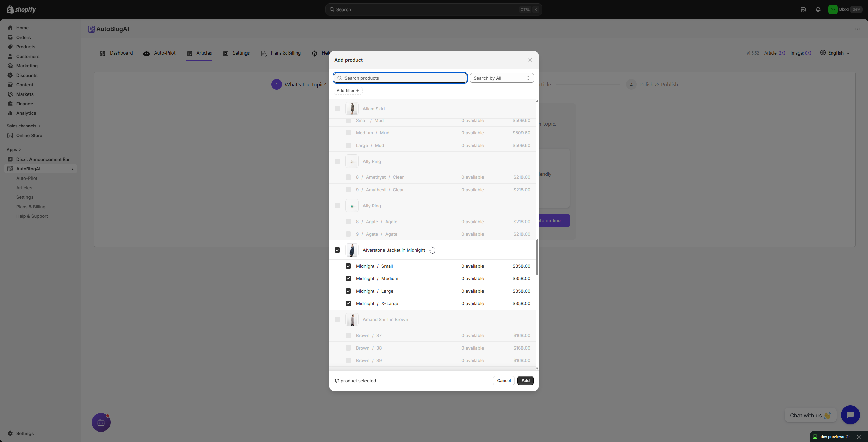The width and height of the screenshot is (868, 442).
Task: Click Alverstone Jacket product thumbnail
Action: [x=352, y=250]
